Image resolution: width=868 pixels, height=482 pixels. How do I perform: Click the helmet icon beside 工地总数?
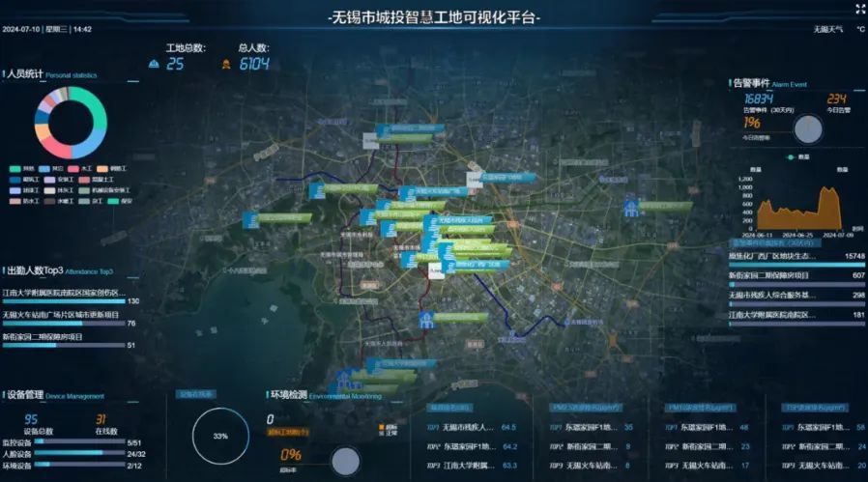[x=154, y=64]
